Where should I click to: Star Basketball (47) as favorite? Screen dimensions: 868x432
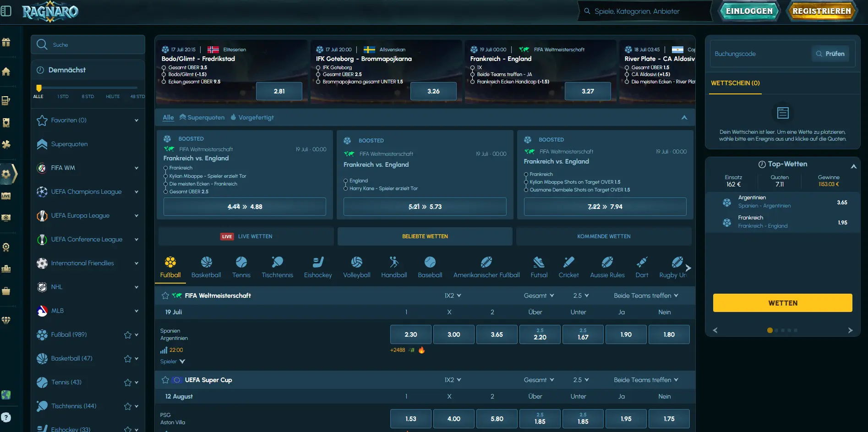click(128, 359)
